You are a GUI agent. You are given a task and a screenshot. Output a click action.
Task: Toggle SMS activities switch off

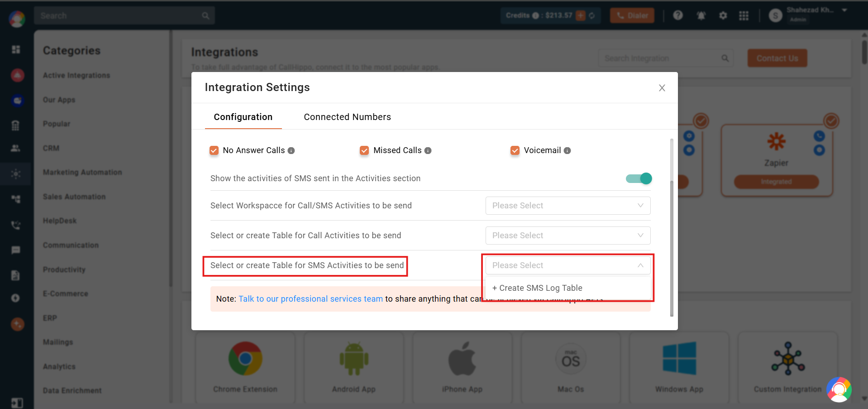[x=639, y=178]
